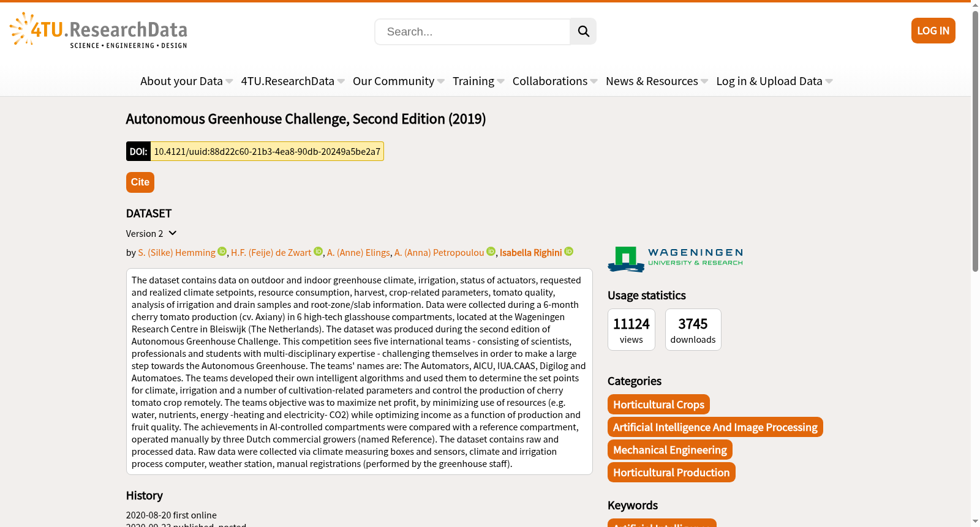Screen dimensions: 980x527
Task: Select the Horticultural Production category tag
Action: [671, 473]
